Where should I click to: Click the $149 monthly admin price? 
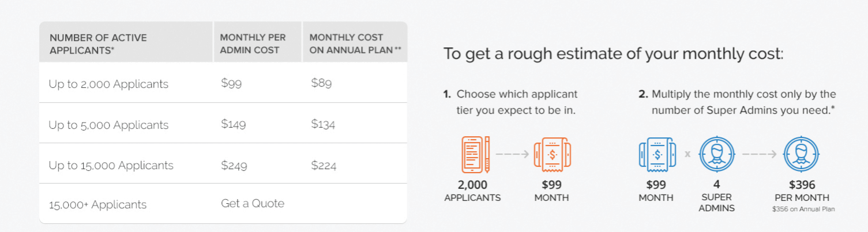pyautogui.click(x=234, y=124)
